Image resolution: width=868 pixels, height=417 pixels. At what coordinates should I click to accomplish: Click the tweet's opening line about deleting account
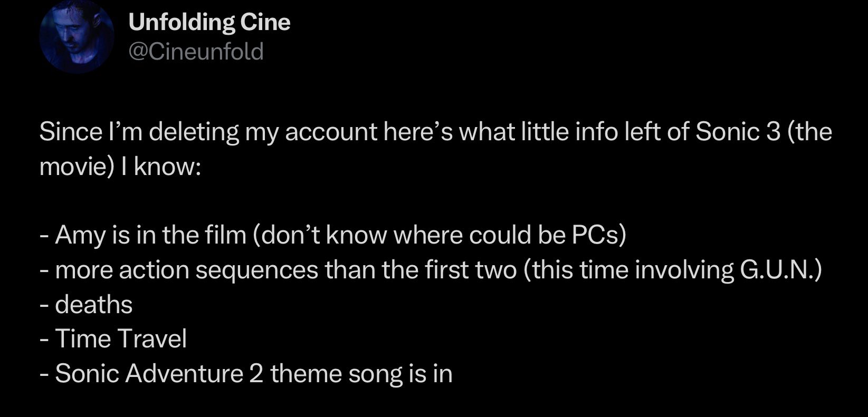(435, 132)
